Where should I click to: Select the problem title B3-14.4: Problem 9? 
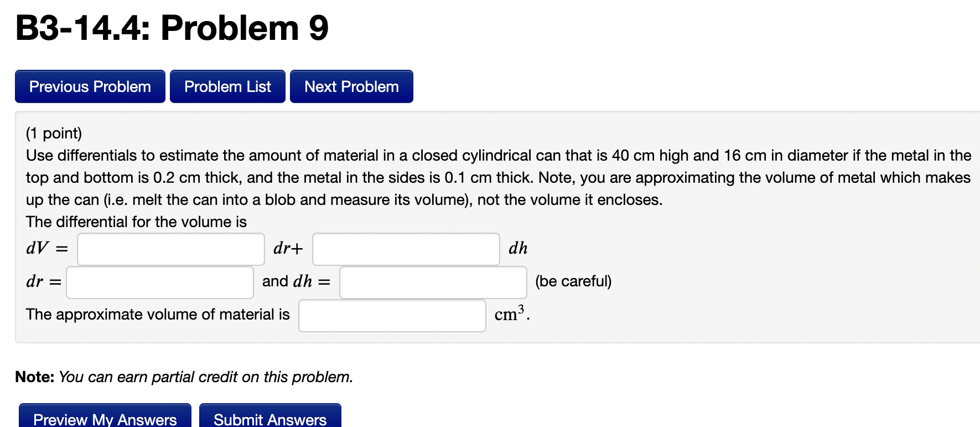[170, 29]
